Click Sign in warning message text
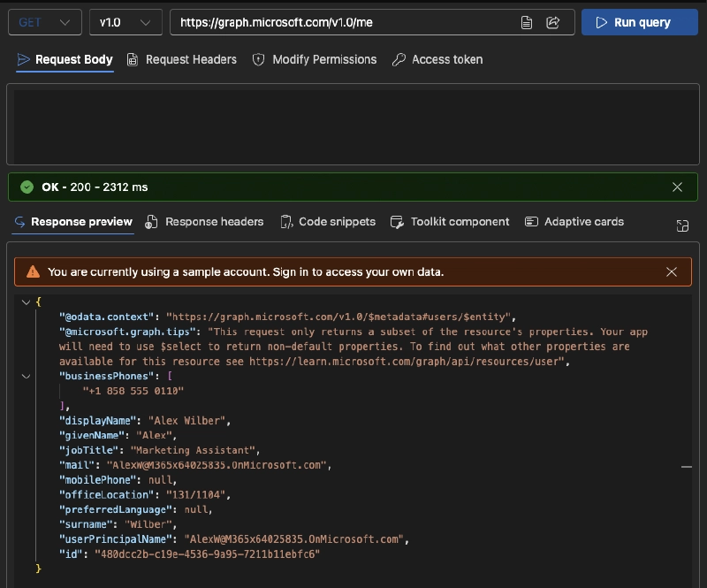 pyautogui.click(x=246, y=272)
